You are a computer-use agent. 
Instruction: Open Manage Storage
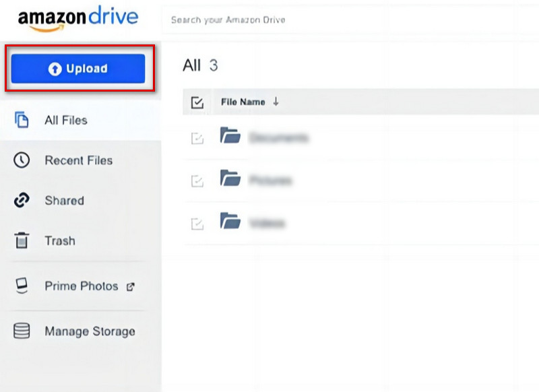pos(80,331)
